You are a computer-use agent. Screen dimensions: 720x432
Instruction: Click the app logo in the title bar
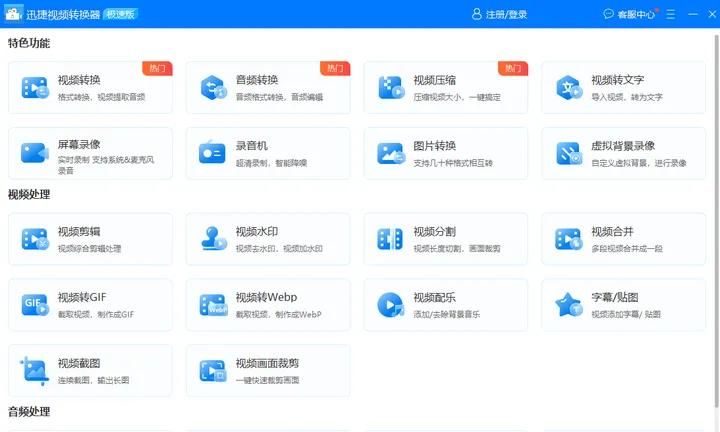tap(13, 14)
